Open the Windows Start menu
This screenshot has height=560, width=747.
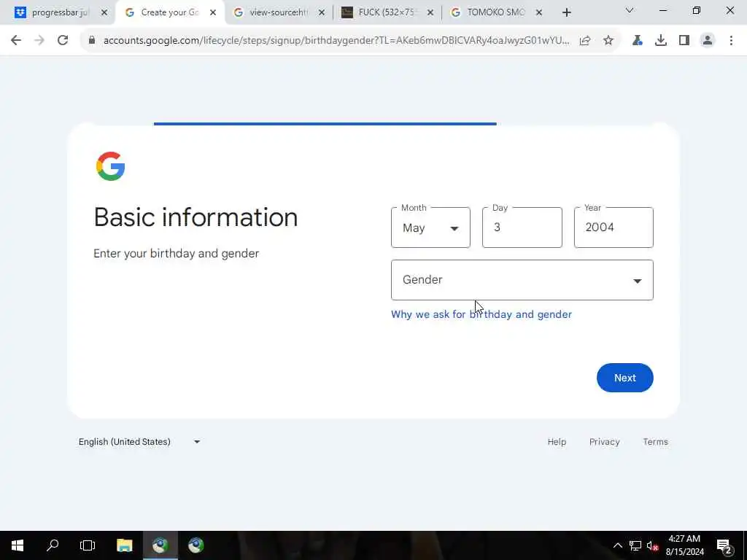pos(18,545)
